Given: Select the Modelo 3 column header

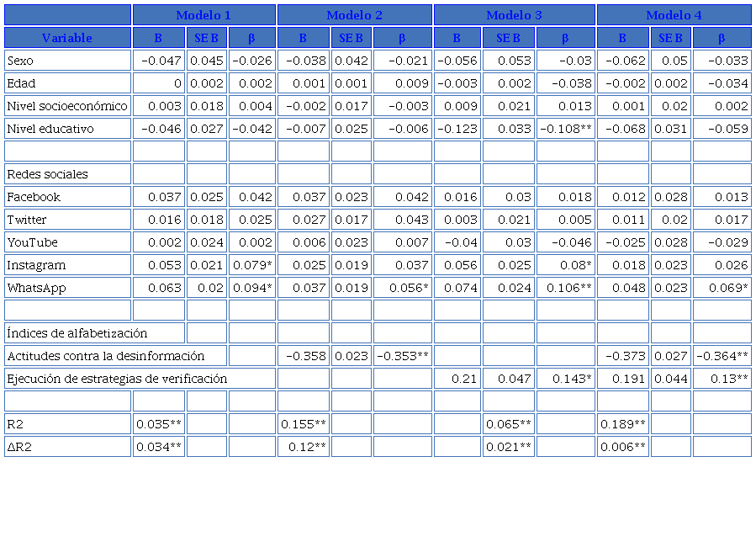Looking at the screenshot, I should (x=515, y=15).
